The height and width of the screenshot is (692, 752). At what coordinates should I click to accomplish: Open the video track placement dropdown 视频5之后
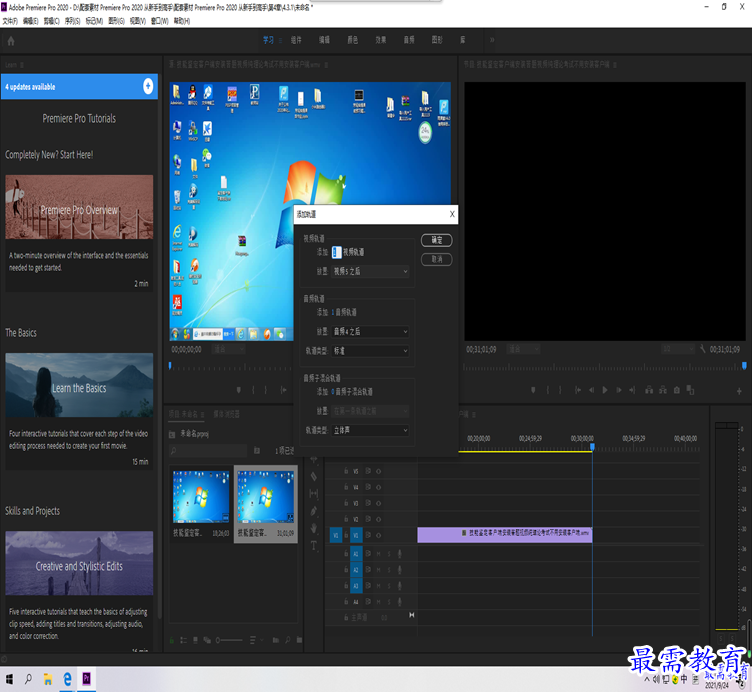[370, 271]
